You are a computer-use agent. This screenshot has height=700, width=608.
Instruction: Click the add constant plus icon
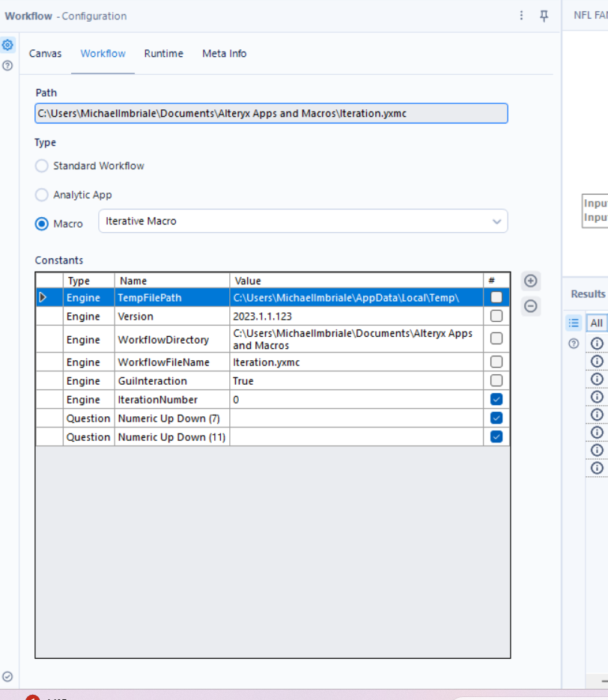click(x=531, y=281)
